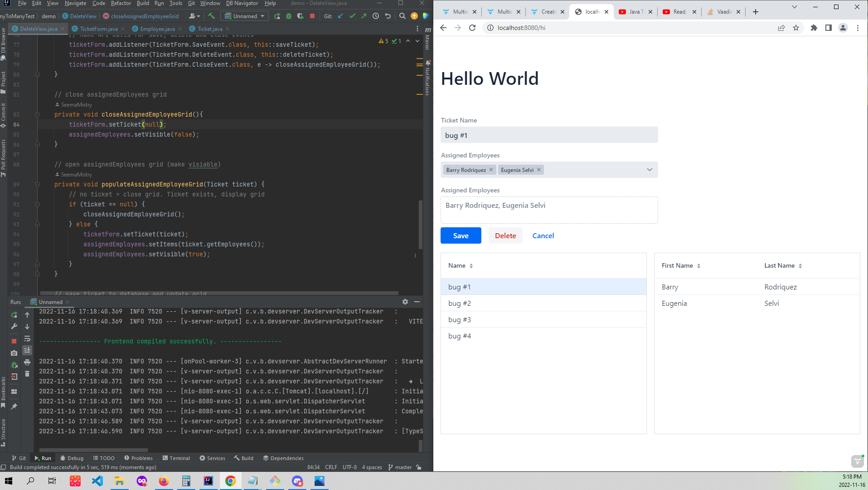The image size is (868, 490).
Task: Click the print icon in Run panel
Action: pos(27,362)
